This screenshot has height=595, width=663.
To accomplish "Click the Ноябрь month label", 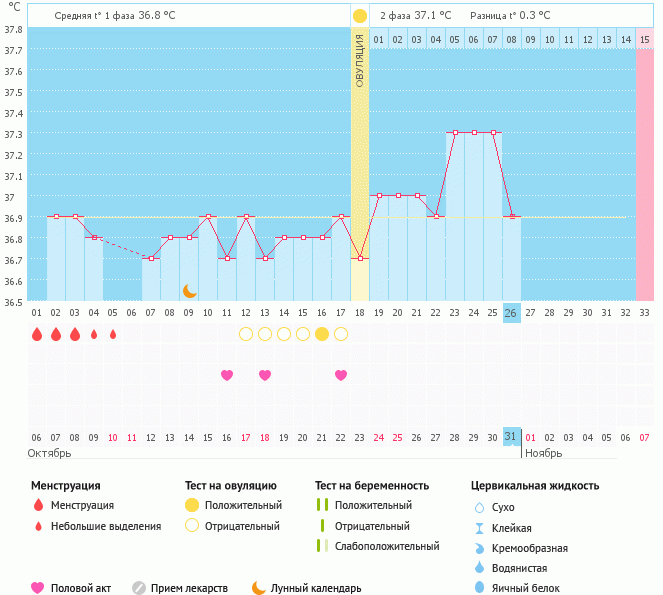I will tap(544, 453).
